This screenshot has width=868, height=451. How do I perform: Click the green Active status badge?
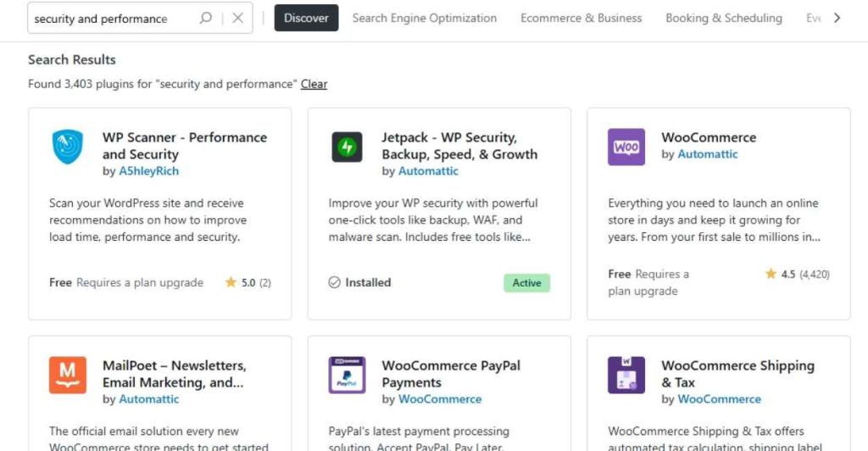click(x=526, y=283)
